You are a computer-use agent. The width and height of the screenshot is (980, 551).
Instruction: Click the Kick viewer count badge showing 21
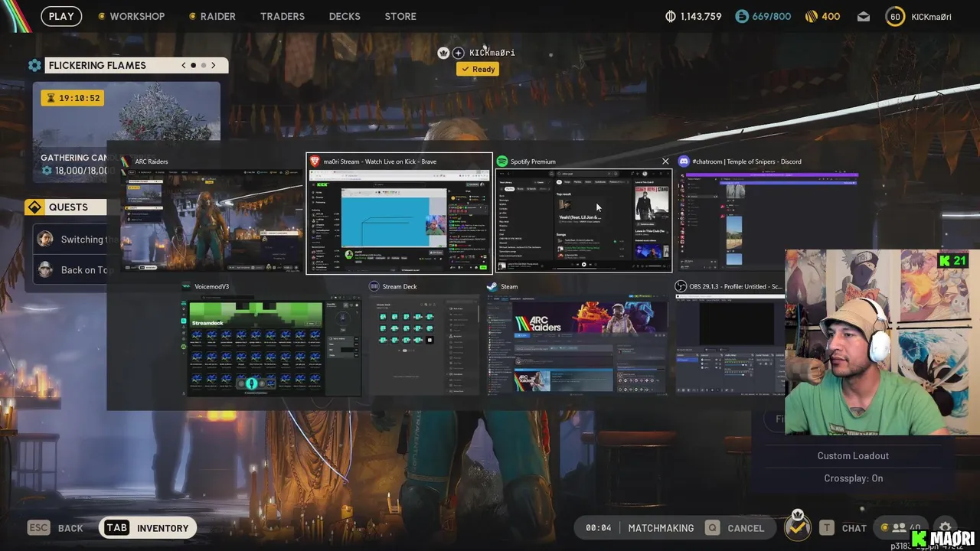(952, 261)
